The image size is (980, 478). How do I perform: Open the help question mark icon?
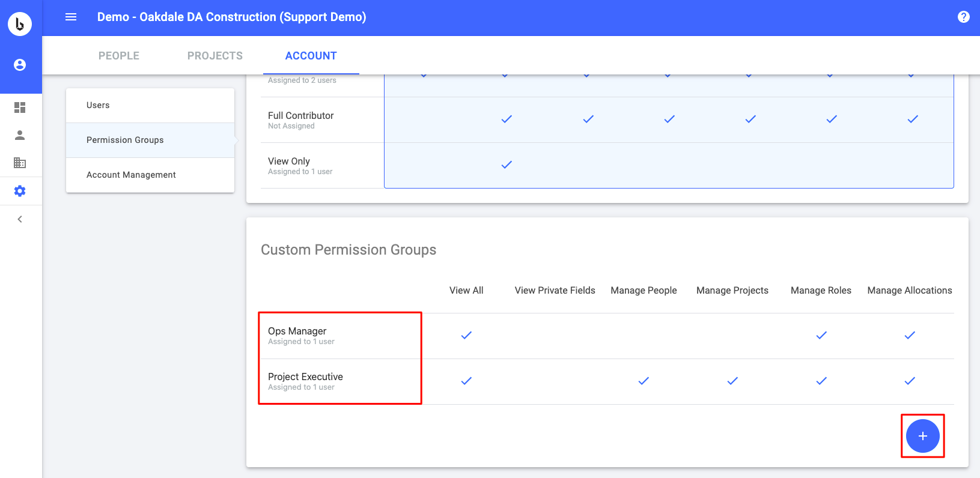pyautogui.click(x=964, y=17)
